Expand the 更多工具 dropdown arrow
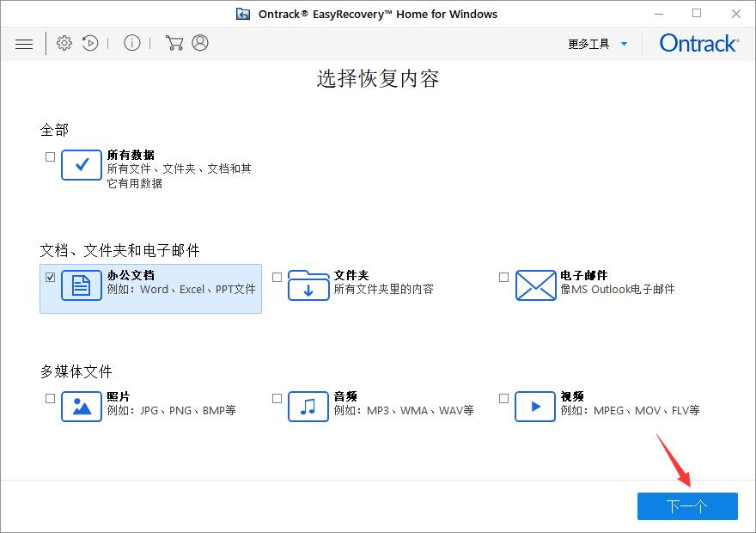Image resolution: width=756 pixels, height=533 pixels. click(624, 44)
